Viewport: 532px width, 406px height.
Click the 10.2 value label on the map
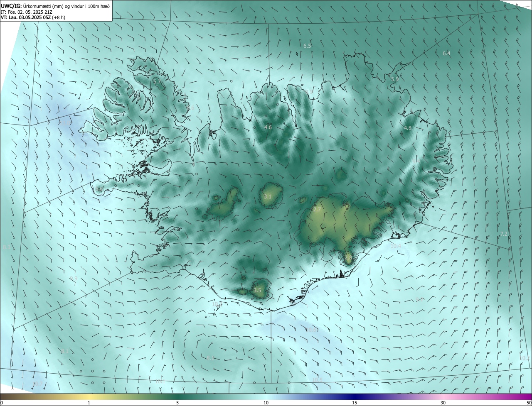point(525,358)
